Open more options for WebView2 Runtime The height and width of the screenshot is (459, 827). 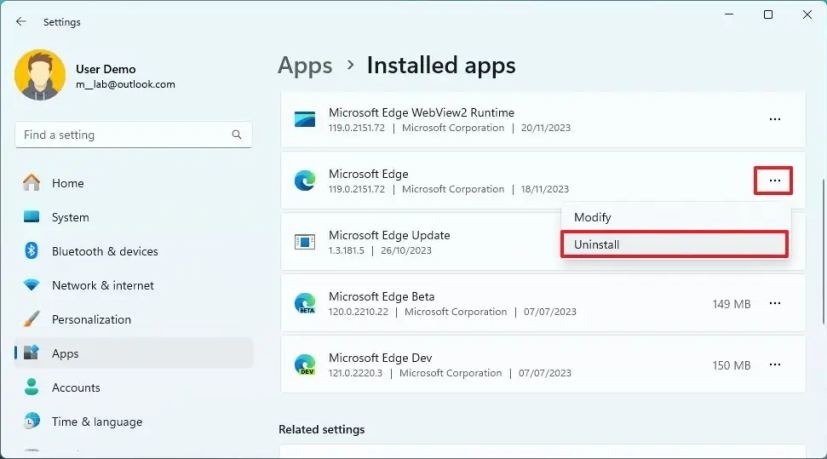point(774,120)
